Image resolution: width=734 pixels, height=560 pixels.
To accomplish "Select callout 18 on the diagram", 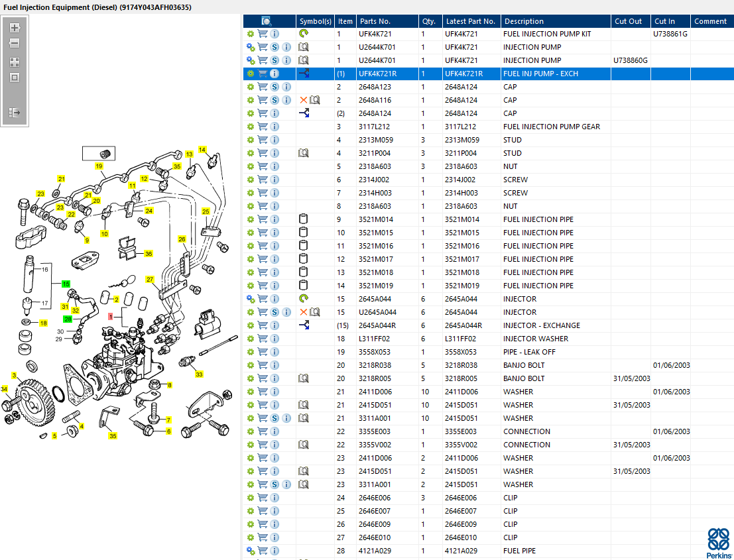I will (x=43, y=323).
